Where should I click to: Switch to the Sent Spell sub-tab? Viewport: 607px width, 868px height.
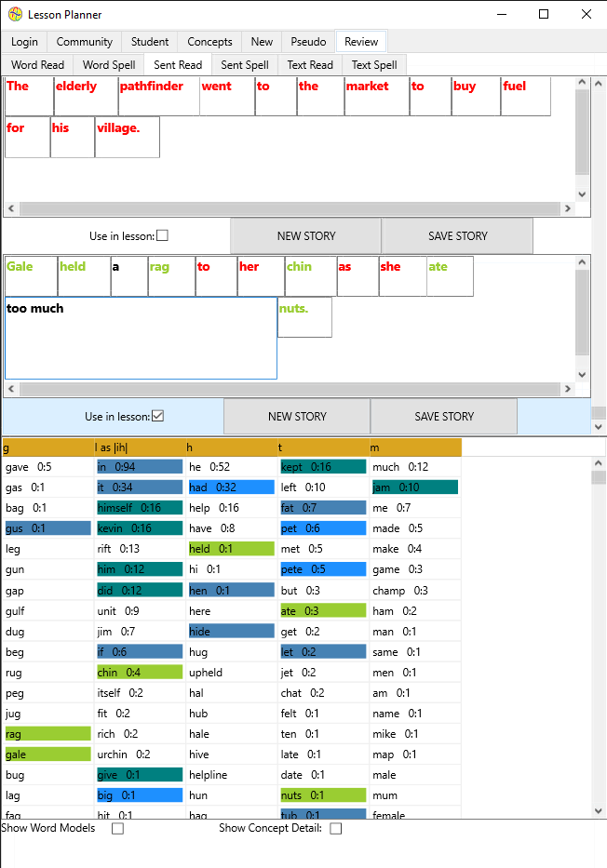coord(244,65)
